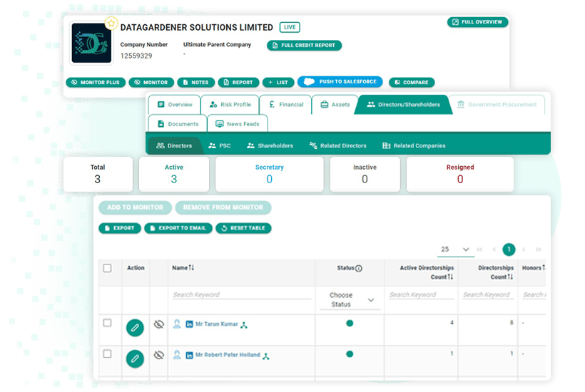This screenshot has height=392, width=585.
Task: Switch to the Overview tab
Action: (x=175, y=105)
